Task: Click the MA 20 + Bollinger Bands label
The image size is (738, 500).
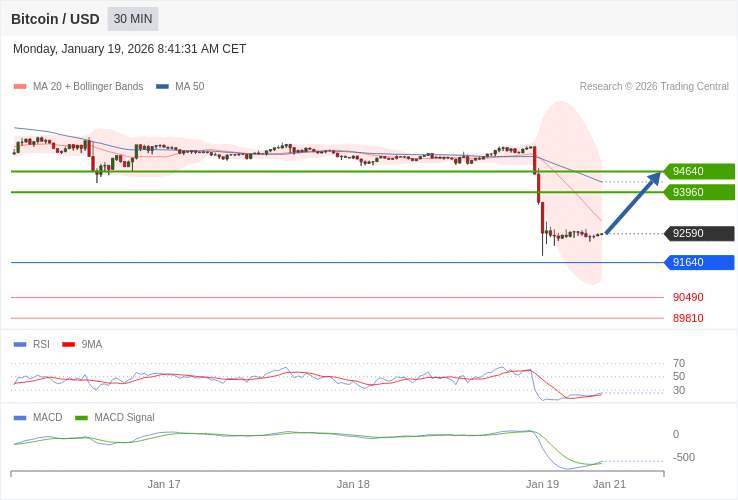Action: 88,87
